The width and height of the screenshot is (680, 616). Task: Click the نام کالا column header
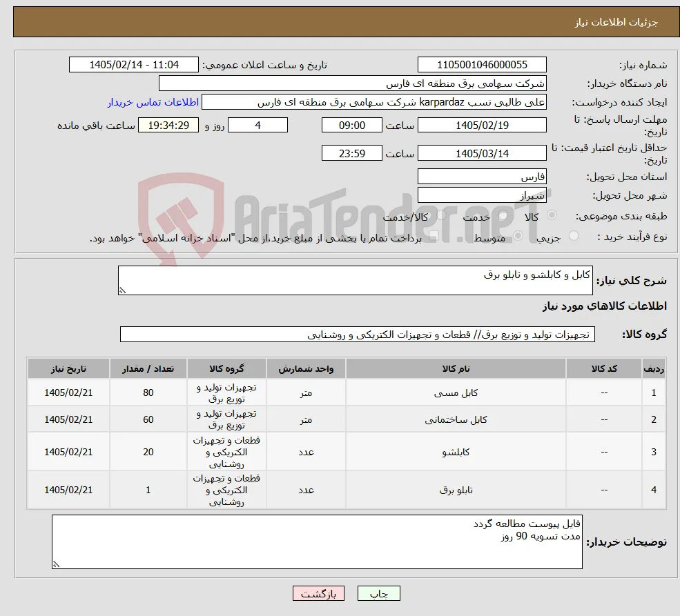click(456, 368)
